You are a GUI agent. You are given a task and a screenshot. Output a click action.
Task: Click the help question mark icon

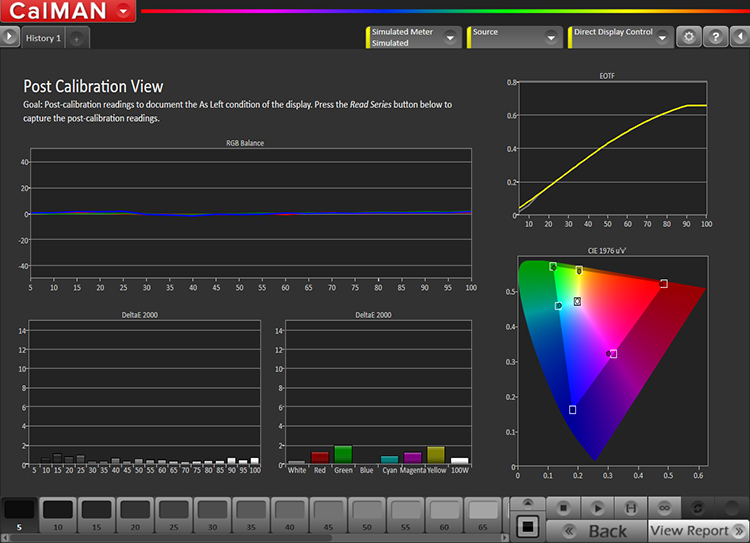714,37
